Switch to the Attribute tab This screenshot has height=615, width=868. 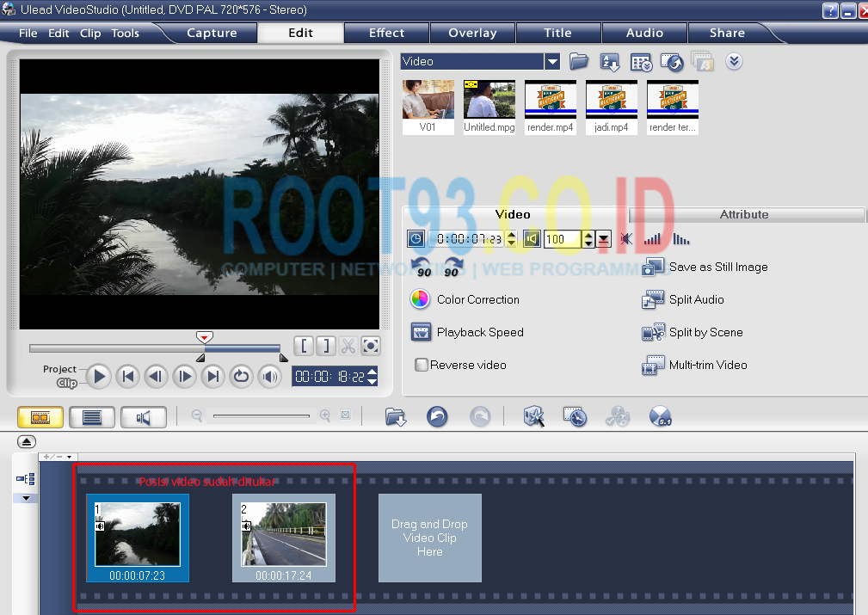coord(743,214)
